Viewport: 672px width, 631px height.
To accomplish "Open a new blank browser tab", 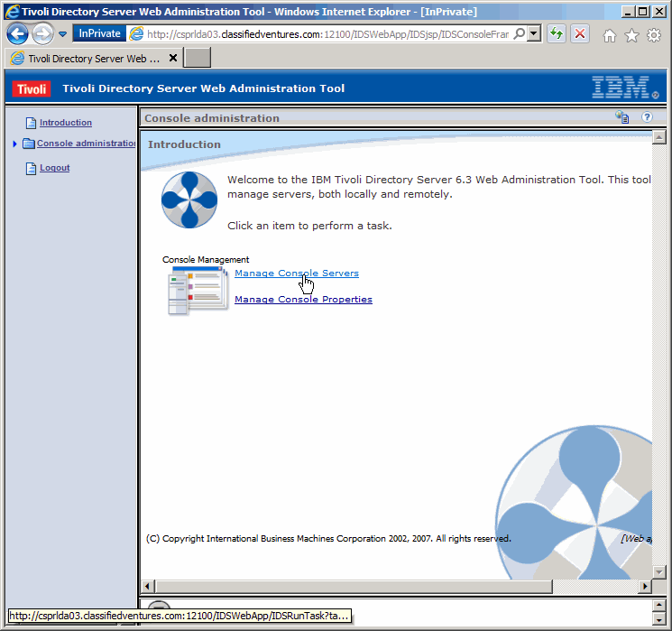I will pos(197,58).
